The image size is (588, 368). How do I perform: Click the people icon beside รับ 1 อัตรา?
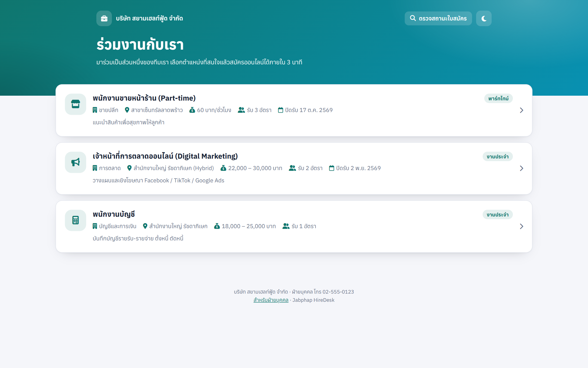click(286, 226)
